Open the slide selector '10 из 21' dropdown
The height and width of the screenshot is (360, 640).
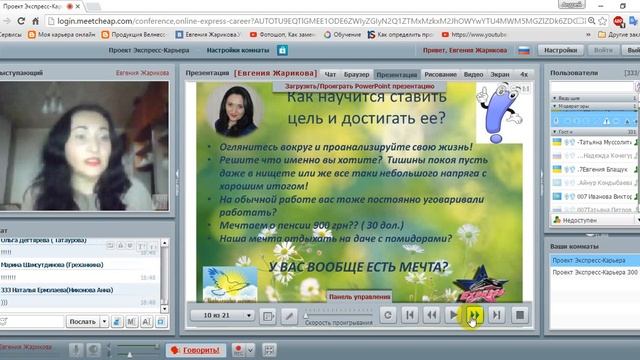(222, 316)
